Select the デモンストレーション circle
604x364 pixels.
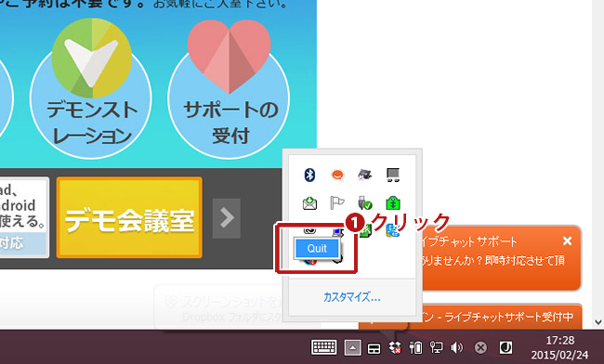[x=91, y=89]
